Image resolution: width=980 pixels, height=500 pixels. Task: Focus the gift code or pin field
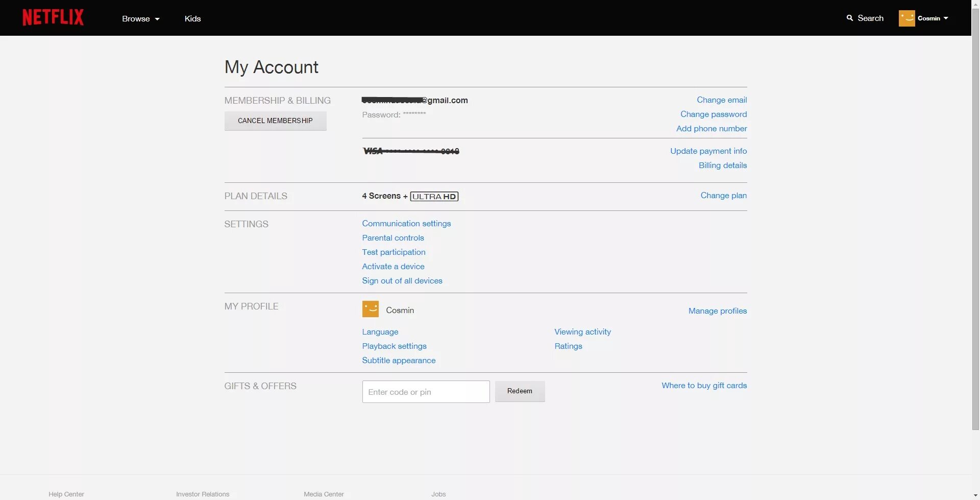click(x=426, y=392)
